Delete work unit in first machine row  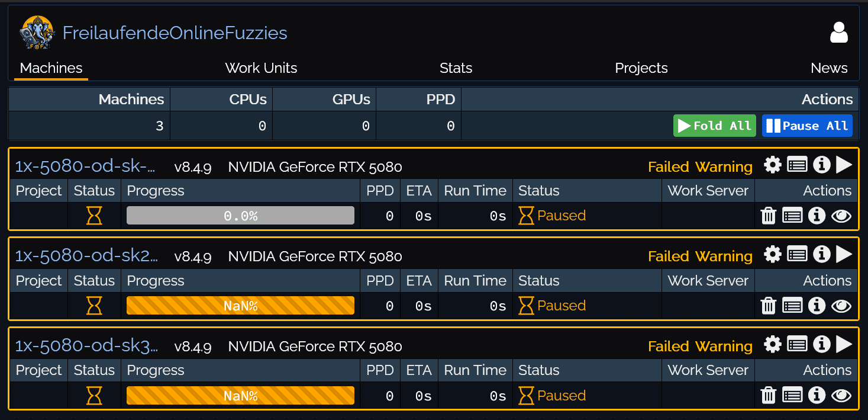coord(768,216)
